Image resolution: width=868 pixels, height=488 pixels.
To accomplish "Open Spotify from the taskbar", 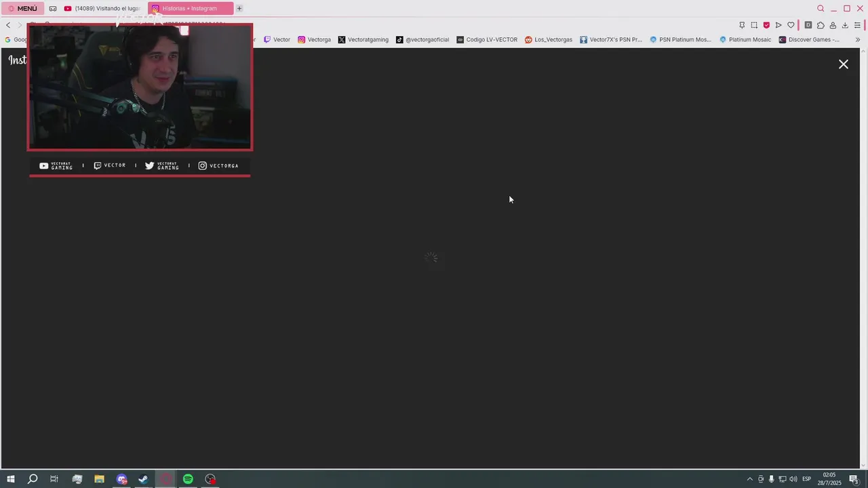I will (x=188, y=479).
